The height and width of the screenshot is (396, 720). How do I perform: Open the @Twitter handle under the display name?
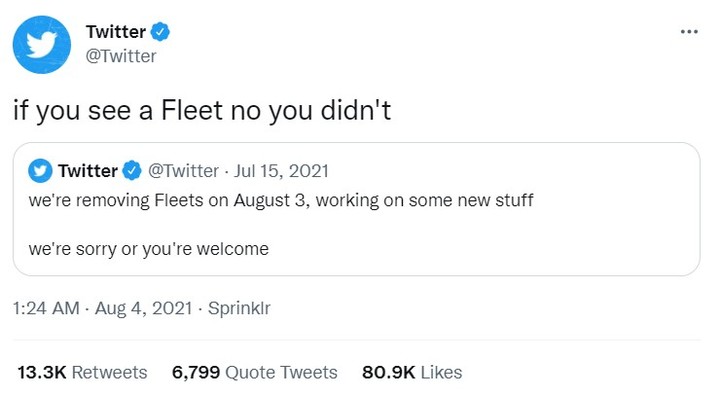[121, 56]
